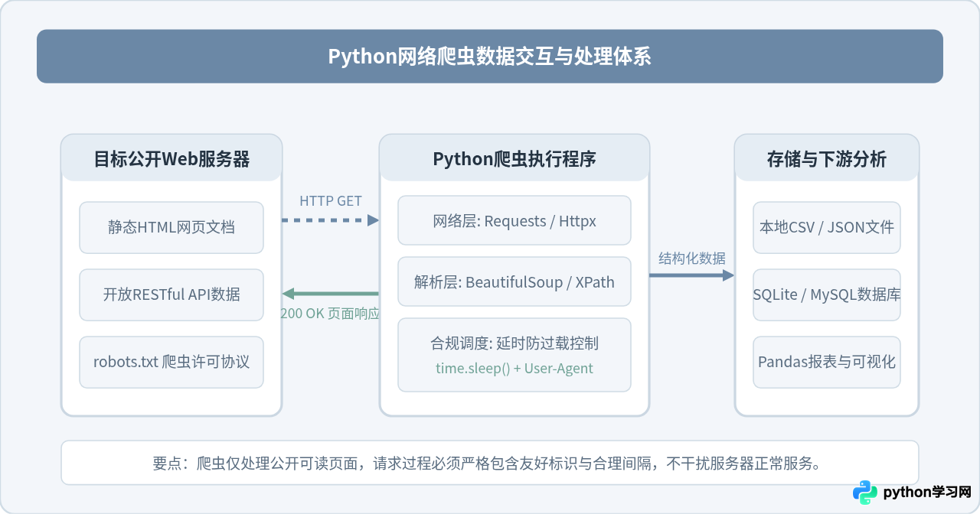The image size is (980, 514).
Task: Select the 'Python爬虫执行程序' panel header
Action: (514, 158)
